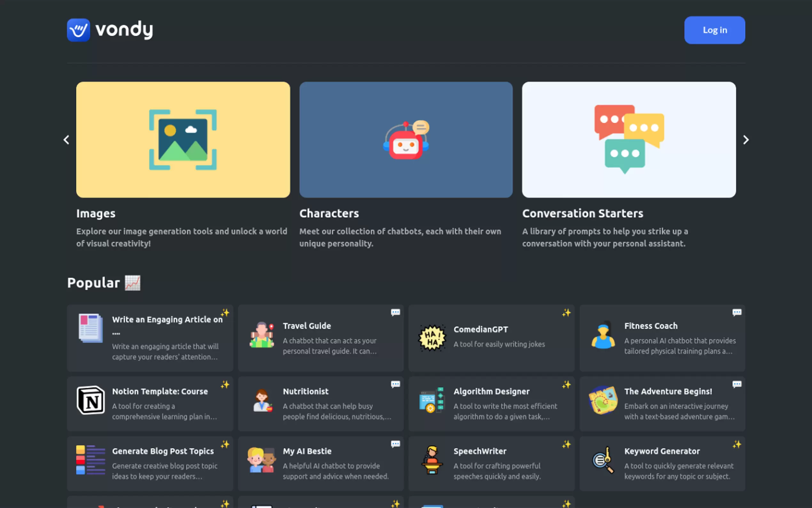Click the Notion Template N logo icon
This screenshot has height=508, width=812.
coord(91,400)
